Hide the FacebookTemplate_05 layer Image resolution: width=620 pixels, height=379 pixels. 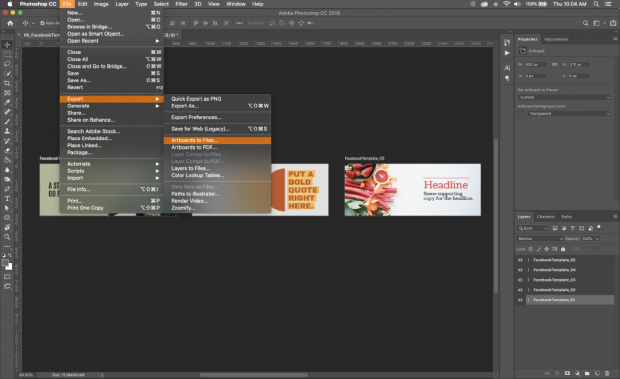(x=520, y=260)
